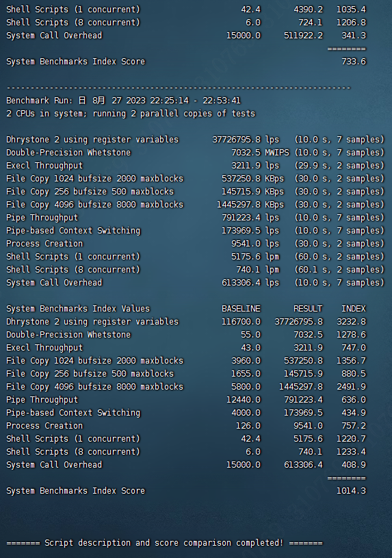This screenshot has width=392, height=558.
Task: Click the System Call Overhead index 408.9
Action: pos(354,465)
